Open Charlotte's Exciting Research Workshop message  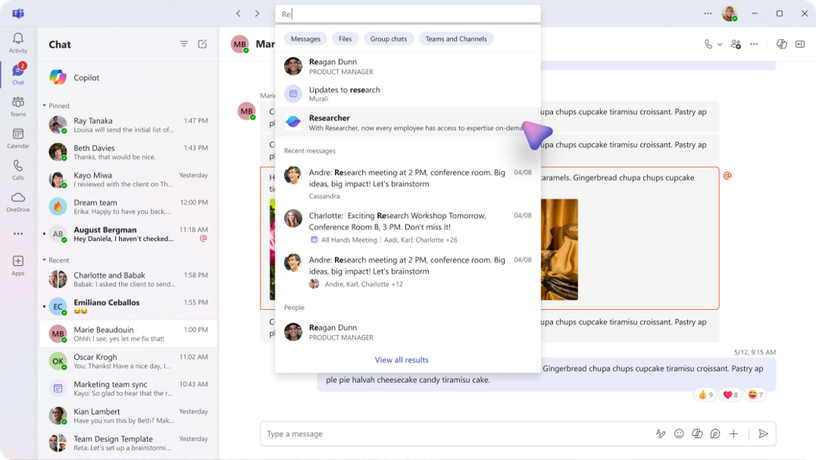point(407,227)
